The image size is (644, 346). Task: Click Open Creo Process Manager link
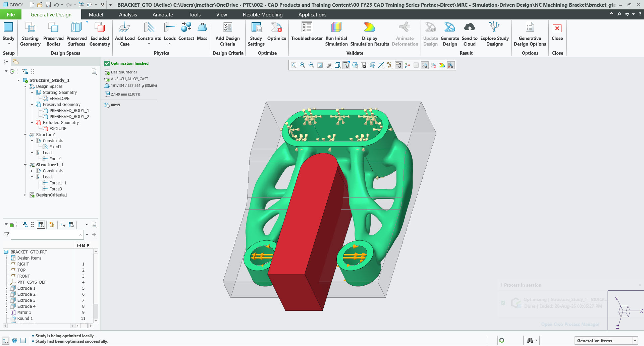click(x=570, y=324)
